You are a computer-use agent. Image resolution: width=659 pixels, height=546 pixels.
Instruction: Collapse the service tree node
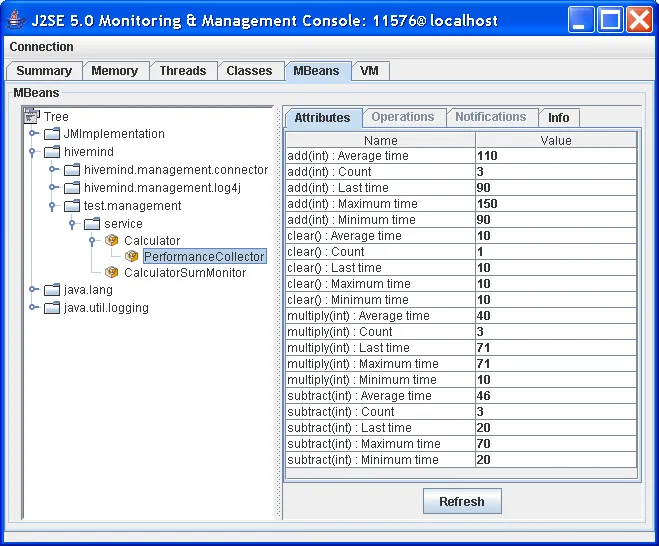click(x=72, y=224)
